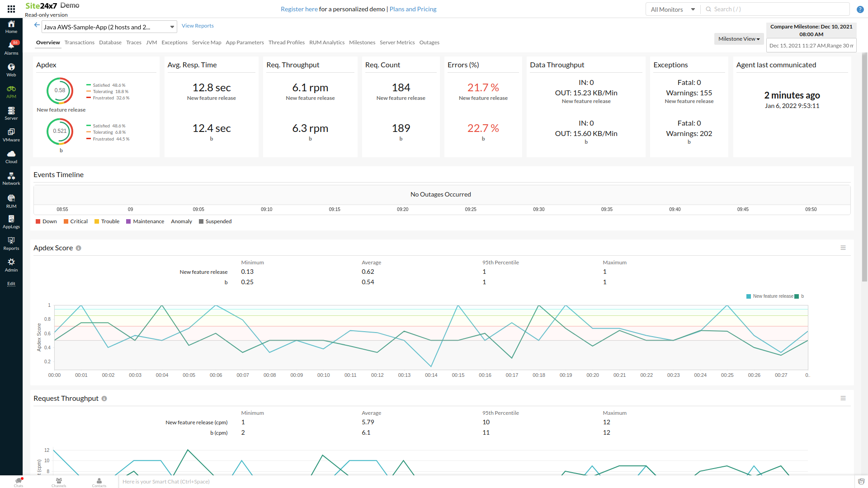Click the View Reports link
Viewport: 868px width, 488px height.
[197, 25]
